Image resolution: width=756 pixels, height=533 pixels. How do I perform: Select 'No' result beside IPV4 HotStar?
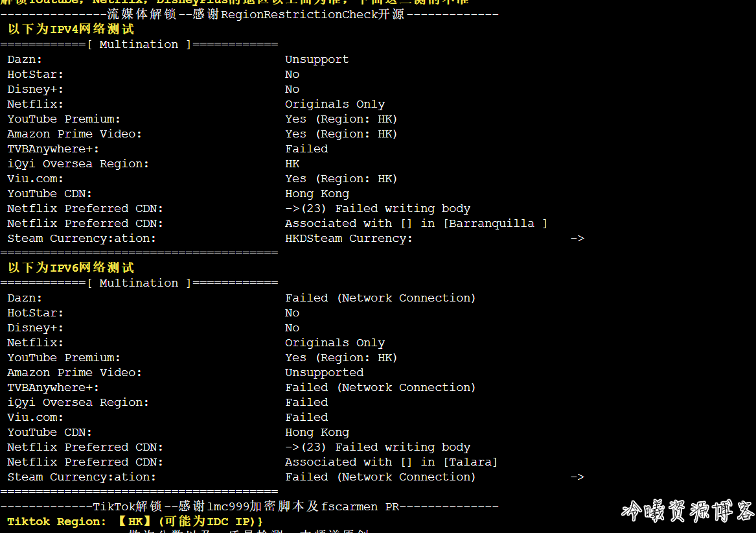pyautogui.click(x=292, y=75)
